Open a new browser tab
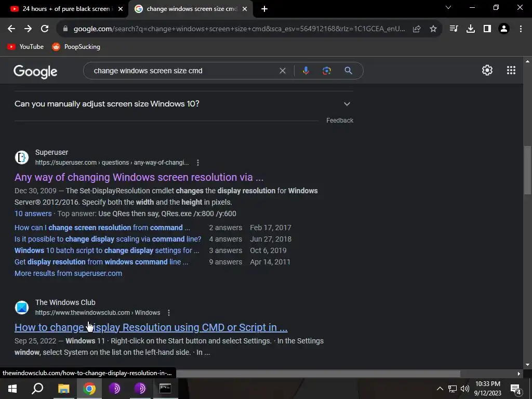Viewport: 532px width, 399px height. tap(264, 9)
